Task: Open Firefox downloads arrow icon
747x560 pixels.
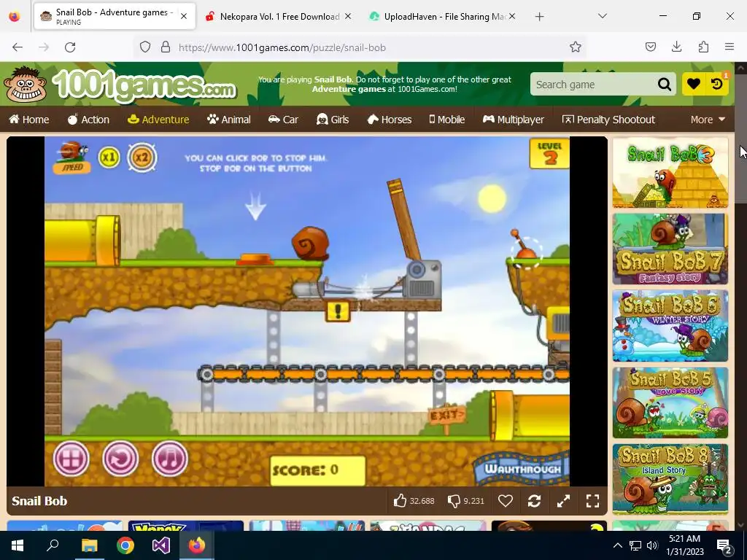Action: [x=676, y=47]
